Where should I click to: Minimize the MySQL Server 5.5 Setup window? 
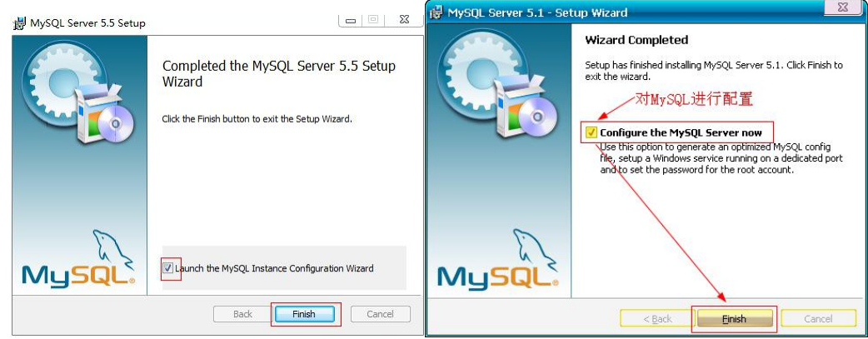(351, 20)
